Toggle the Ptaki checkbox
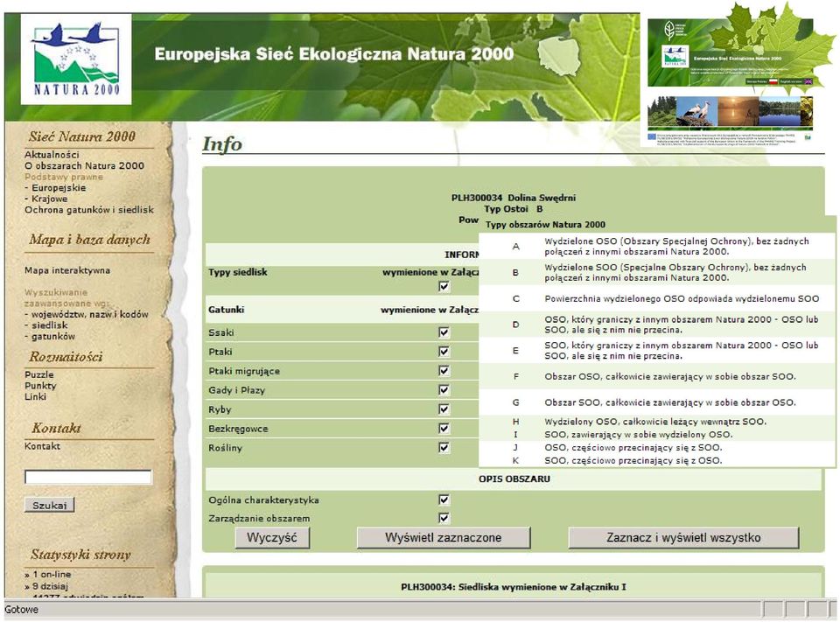Image resolution: width=840 pixels, height=622 pixels. click(x=444, y=352)
